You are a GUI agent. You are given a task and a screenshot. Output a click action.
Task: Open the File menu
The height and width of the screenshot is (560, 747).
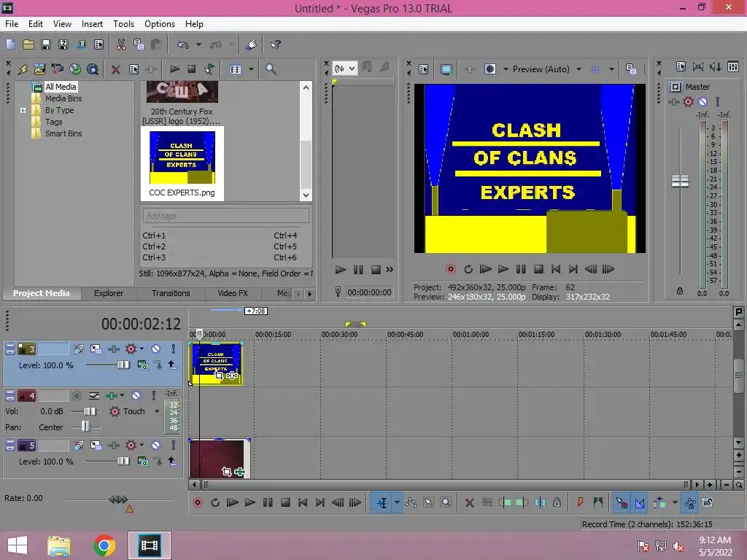pyautogui.click(x=12, y=24)
